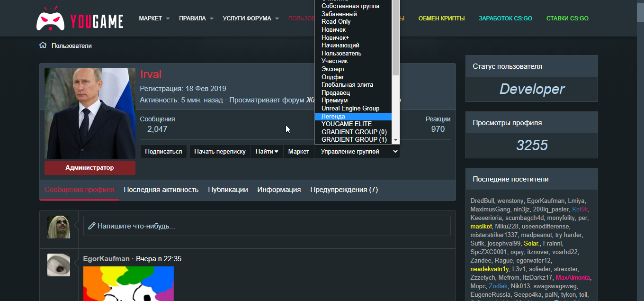Screen dimensions: 644x301
Task: Open the Предупреждения (7) tab
Action: point(344,190)
